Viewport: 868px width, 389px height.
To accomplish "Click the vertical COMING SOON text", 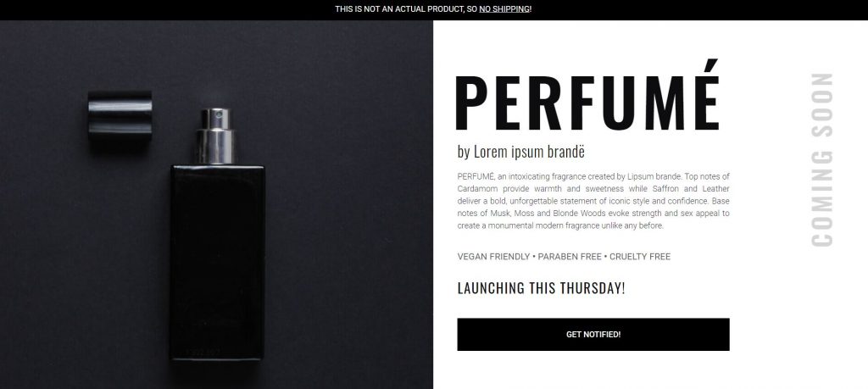I will pyautogui.click(x=822, y=160).
